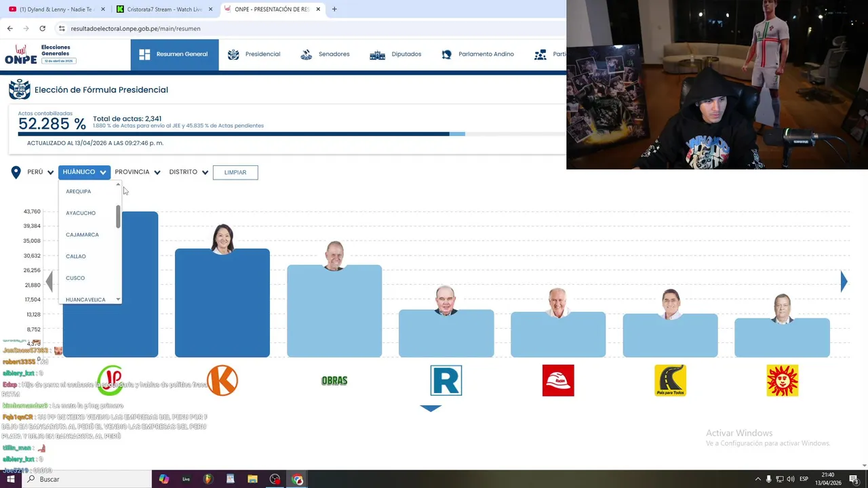Click the Presidencial shield icon
The width and height of the screenshot is (868, 488).
[233, 54]
